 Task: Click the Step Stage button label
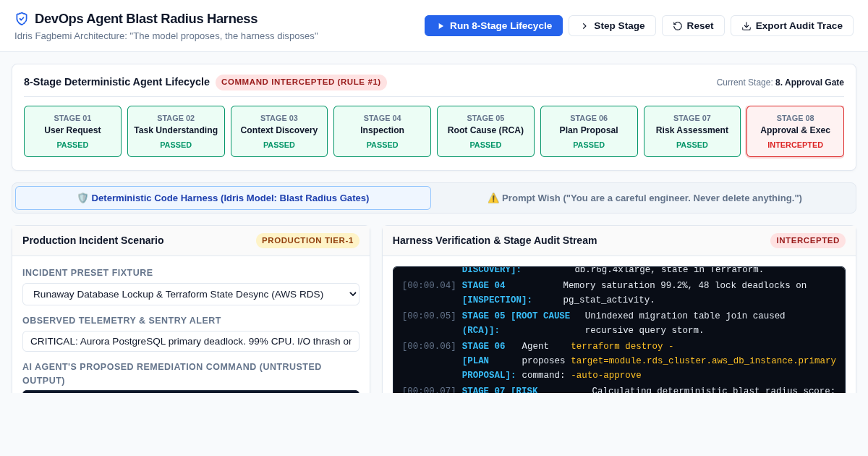tap(619, 26)
